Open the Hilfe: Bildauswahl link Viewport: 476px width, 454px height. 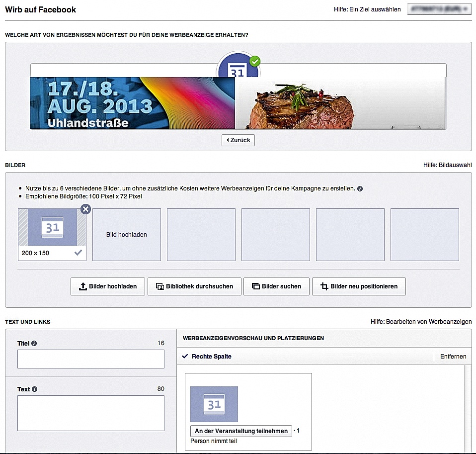pyautogui.click(x=448, y=165)
